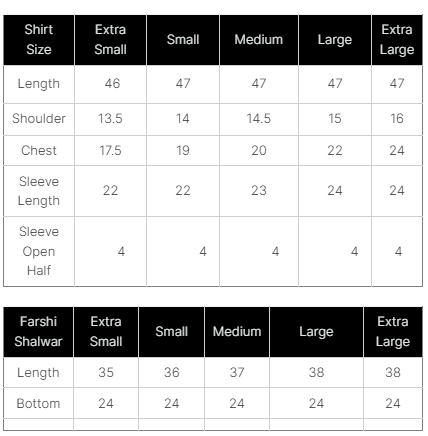Click Farshi Shalwar Length value 35
The height and width of the screenshot is (436, 428).
coord(106,373)
